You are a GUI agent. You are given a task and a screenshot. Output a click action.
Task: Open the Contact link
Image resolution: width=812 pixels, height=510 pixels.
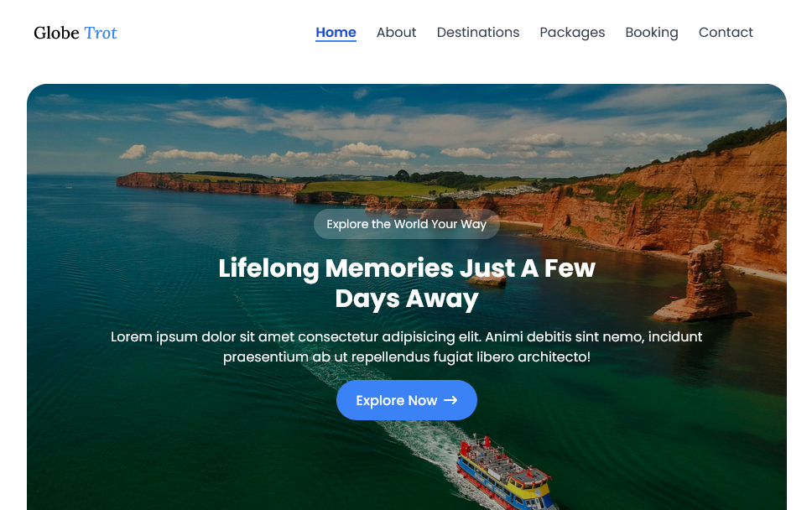tap(726, 32)
